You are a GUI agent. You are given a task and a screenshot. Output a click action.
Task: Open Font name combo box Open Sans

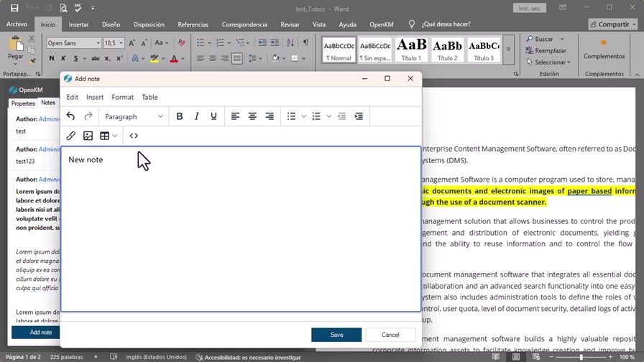(x=73, y=43)
